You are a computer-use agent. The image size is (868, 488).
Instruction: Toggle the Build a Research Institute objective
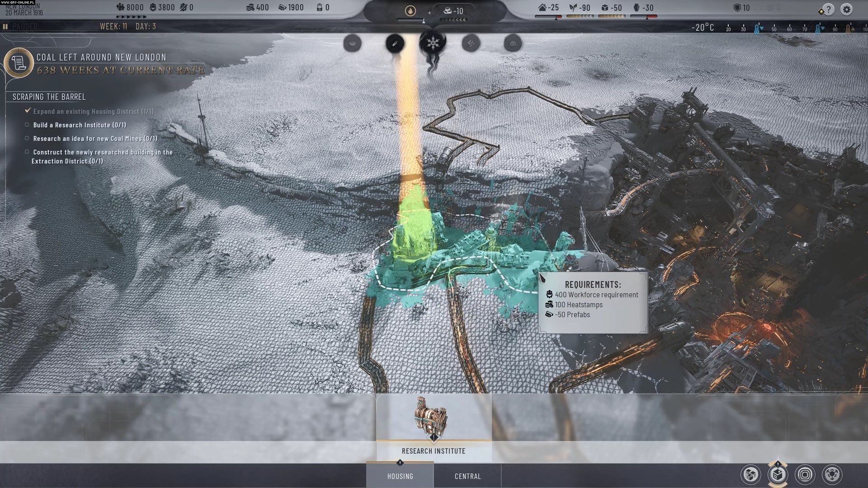[80, 125]
